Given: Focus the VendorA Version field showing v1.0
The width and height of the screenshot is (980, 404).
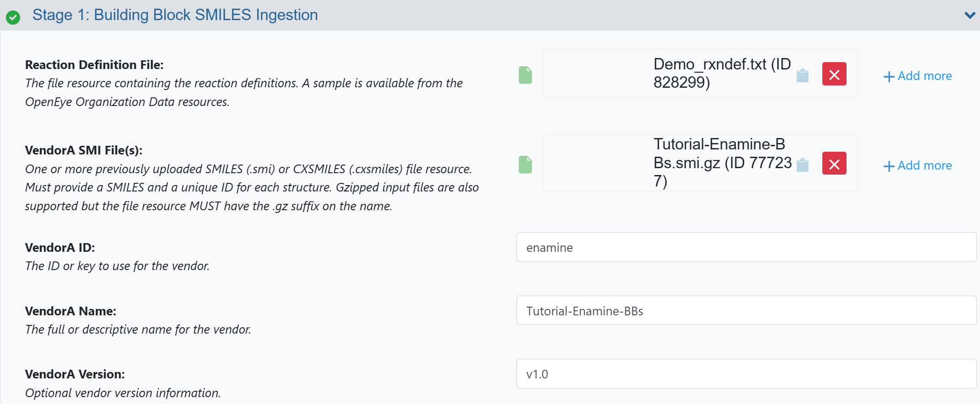Looking at the screenshot, I should (746, 374).
